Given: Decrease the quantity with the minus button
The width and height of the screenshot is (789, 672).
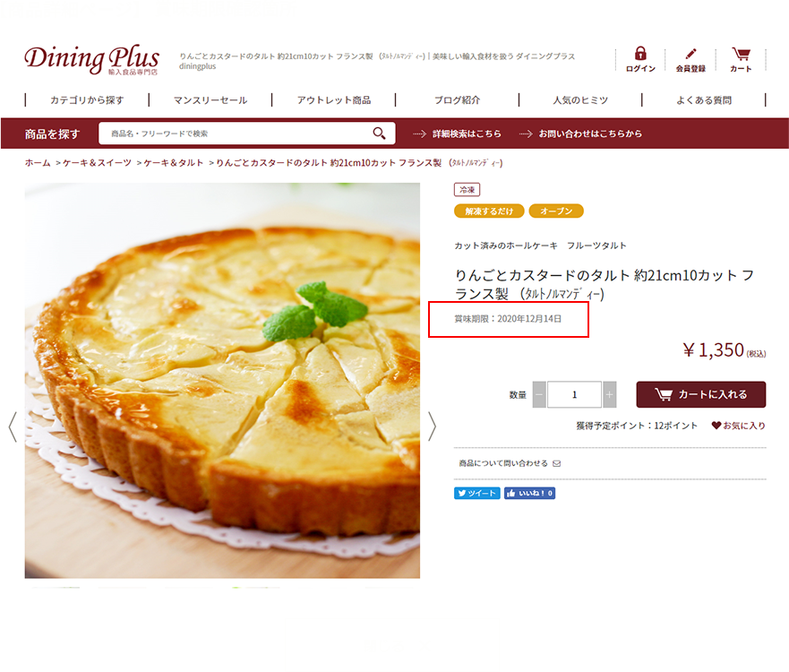Looking at the screenshot, I should pyautogui.click(x=539, y=394).
